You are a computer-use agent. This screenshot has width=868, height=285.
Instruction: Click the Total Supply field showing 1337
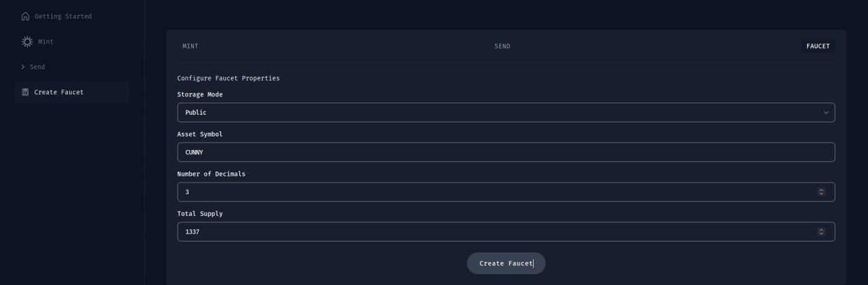tap(506, 232)
